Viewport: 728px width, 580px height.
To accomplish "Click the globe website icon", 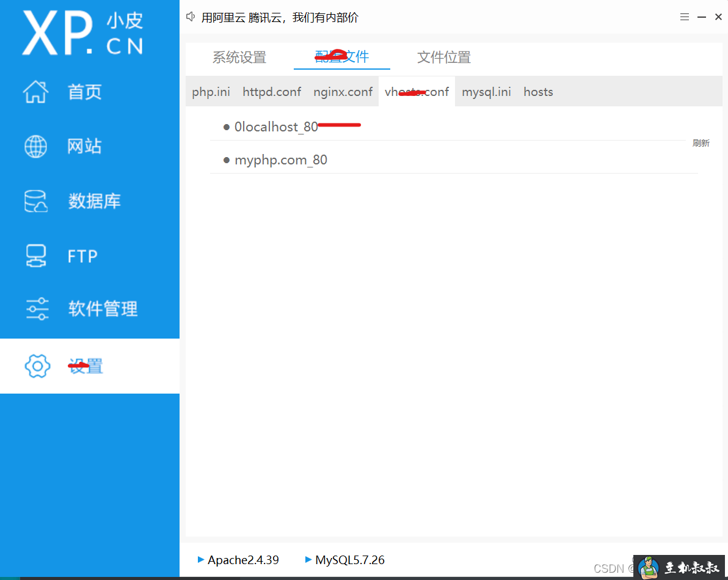I will click(36, 147).
